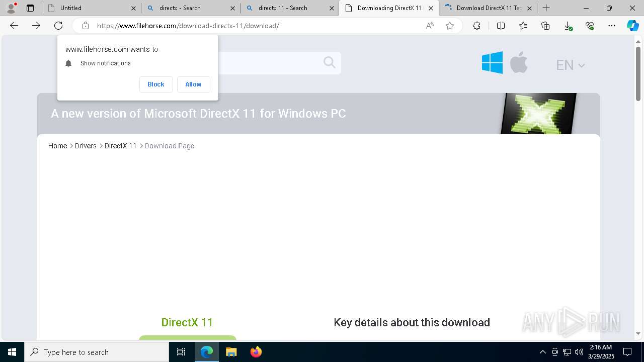The image size is (644, 362).
Task: Click the page vertical scrollbar thumb
Action: coord(638,73)
